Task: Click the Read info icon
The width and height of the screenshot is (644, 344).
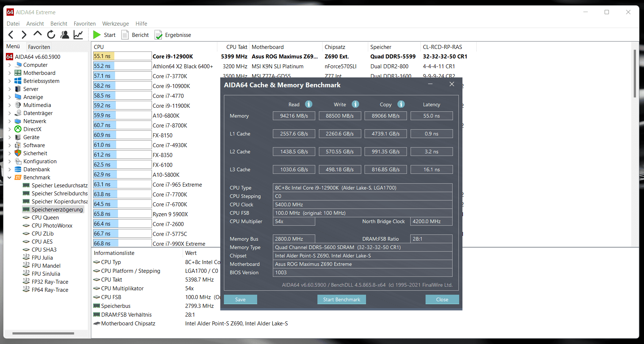Action: [x=309, y=104]
